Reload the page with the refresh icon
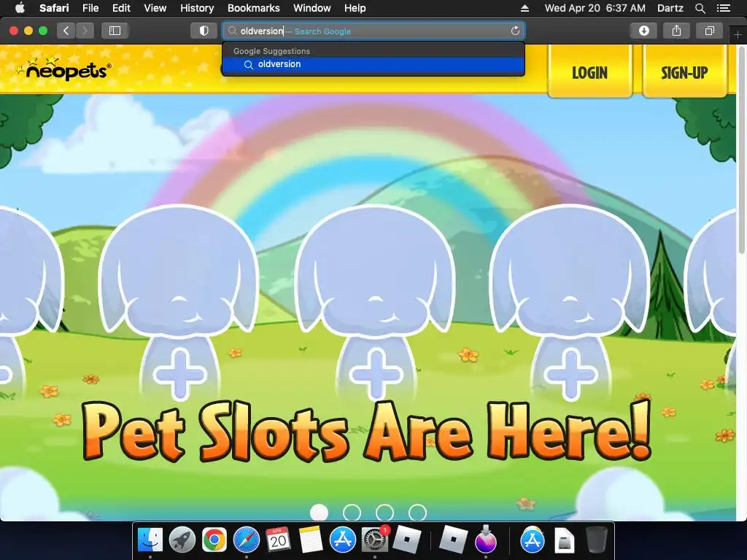Image resolution: width=747 pixels, height=560 pixels. point(515,31)
